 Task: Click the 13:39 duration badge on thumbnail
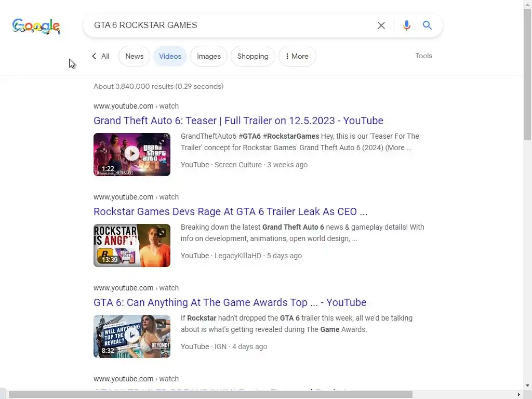click(x=110, y=260)
